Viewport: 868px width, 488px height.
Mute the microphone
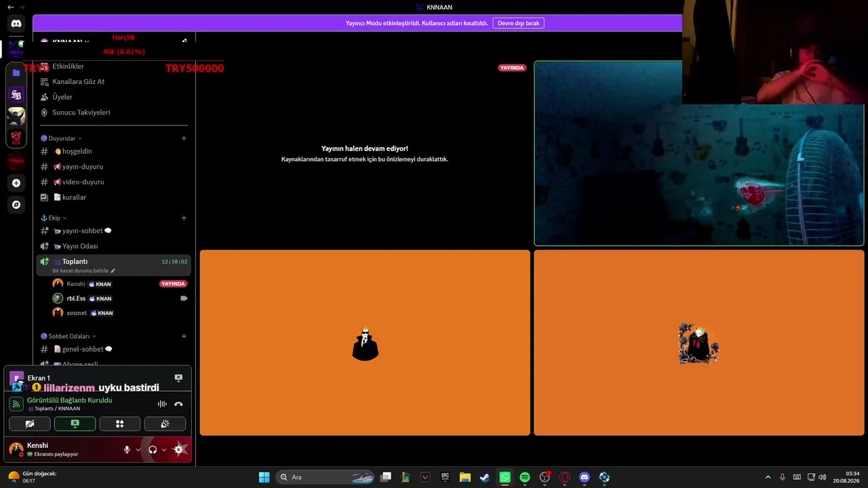point(127,449)
